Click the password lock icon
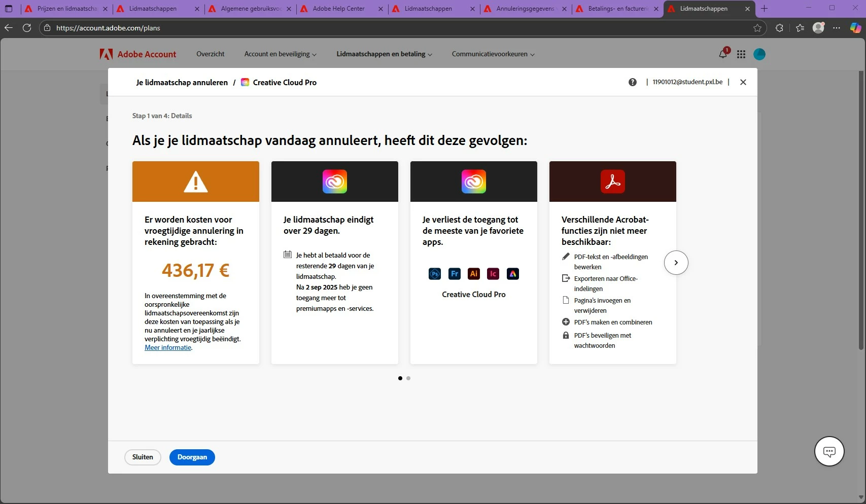 coord(566,335)
